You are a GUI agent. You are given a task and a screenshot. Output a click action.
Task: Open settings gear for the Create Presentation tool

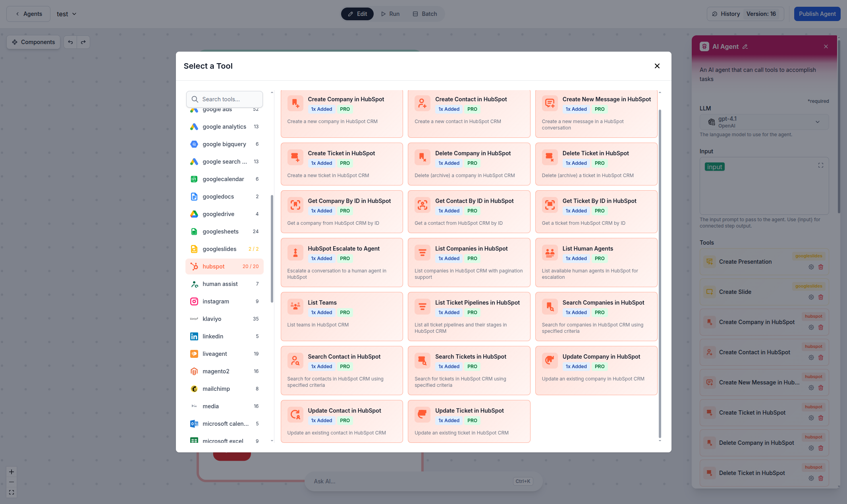(x=811, y=267)
